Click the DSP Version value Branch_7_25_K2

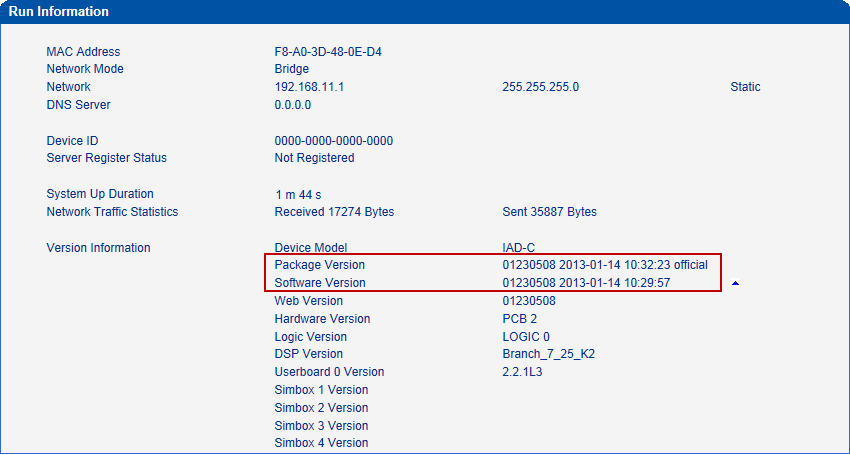tap(549, 354)
